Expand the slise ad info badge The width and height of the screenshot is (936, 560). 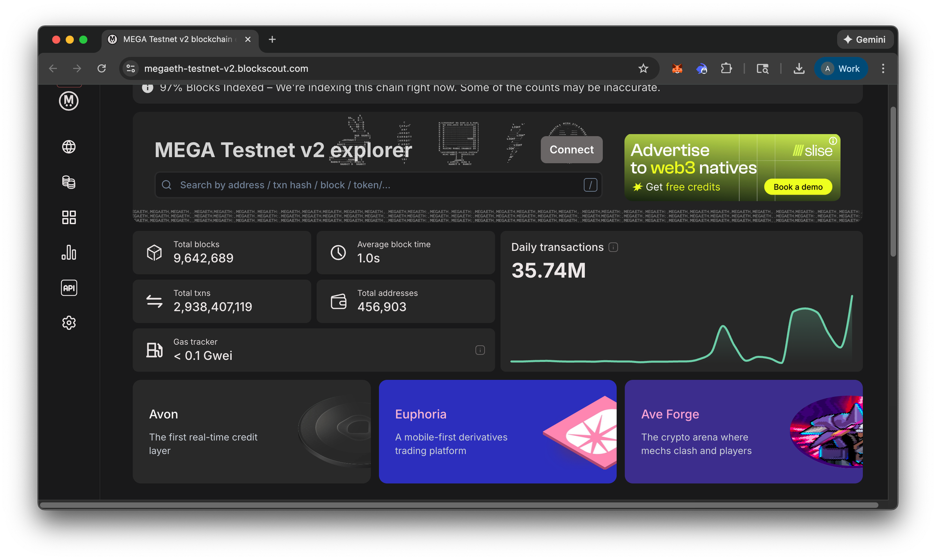(x=834, y=140)
